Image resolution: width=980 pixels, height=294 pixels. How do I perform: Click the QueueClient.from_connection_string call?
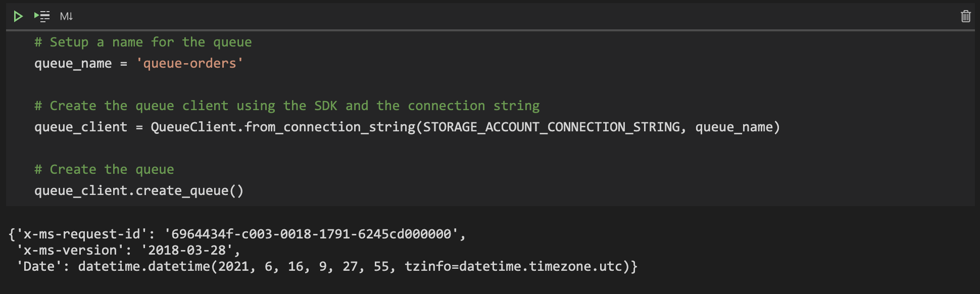[x=283, y=127]
